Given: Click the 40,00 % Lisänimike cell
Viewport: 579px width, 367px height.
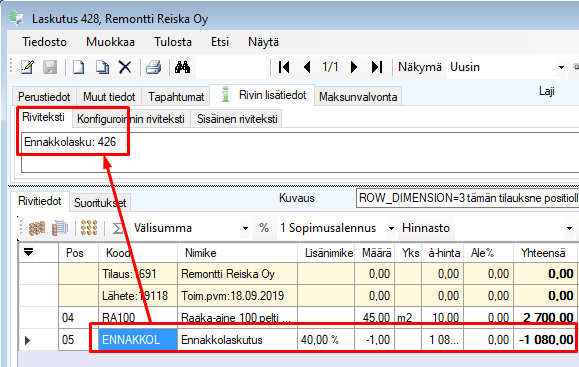Looking at the screenshot, I should [326, 340].
